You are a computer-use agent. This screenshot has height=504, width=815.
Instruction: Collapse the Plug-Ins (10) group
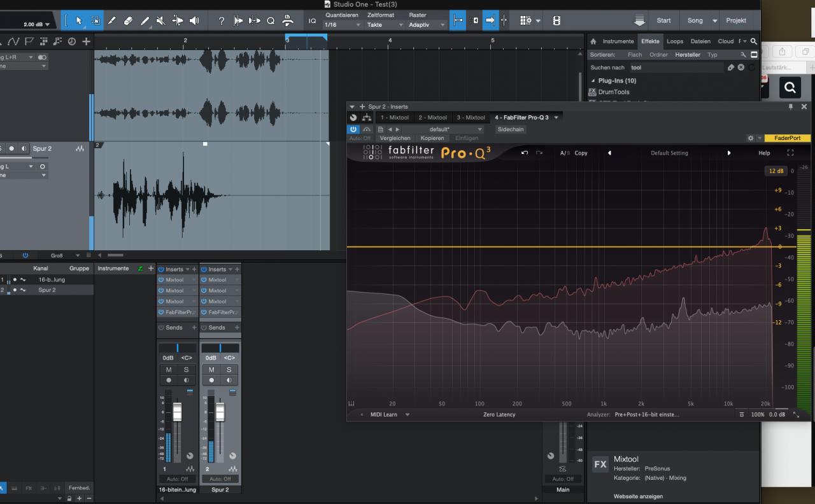pyautogui.click(x=593, y=81)
